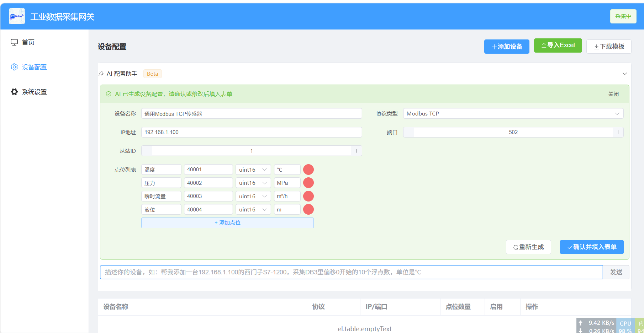
Task: Edit the 40001 address field
Action: [x=208, y=170]
